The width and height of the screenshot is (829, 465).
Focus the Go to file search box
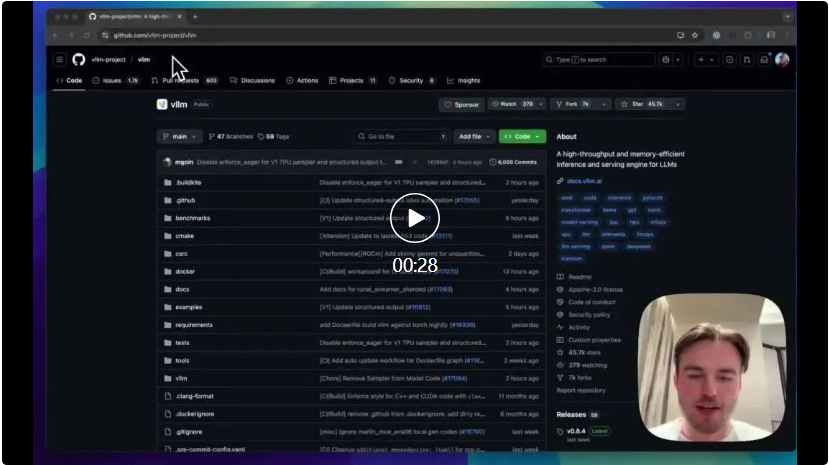(x=401, y=136)
